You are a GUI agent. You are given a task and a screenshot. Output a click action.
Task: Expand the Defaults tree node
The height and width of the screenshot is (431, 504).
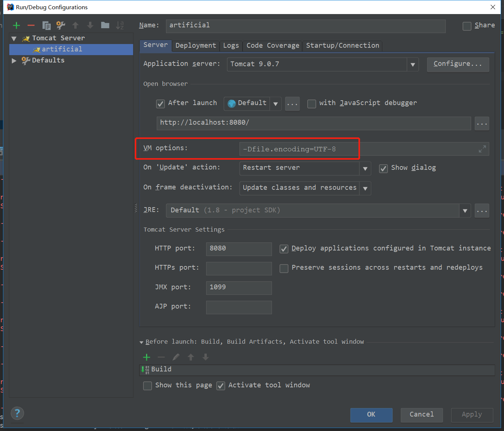coord(14,60)
